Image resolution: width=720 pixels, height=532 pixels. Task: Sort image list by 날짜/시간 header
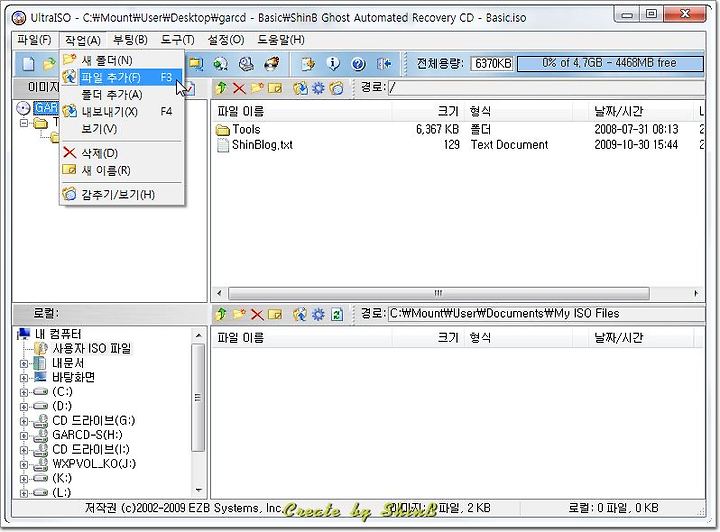coord(641,111)
